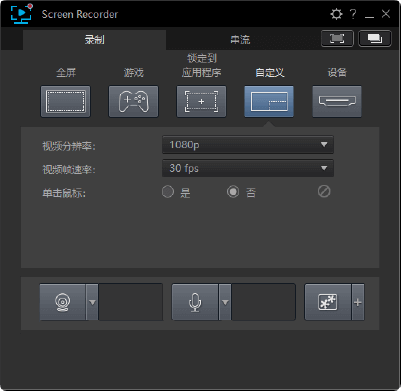Viewport: 401px width, 392px height.
Task: Click the plus button beside overlay effects
Action: pyautogui.click(x=358, y=302)
